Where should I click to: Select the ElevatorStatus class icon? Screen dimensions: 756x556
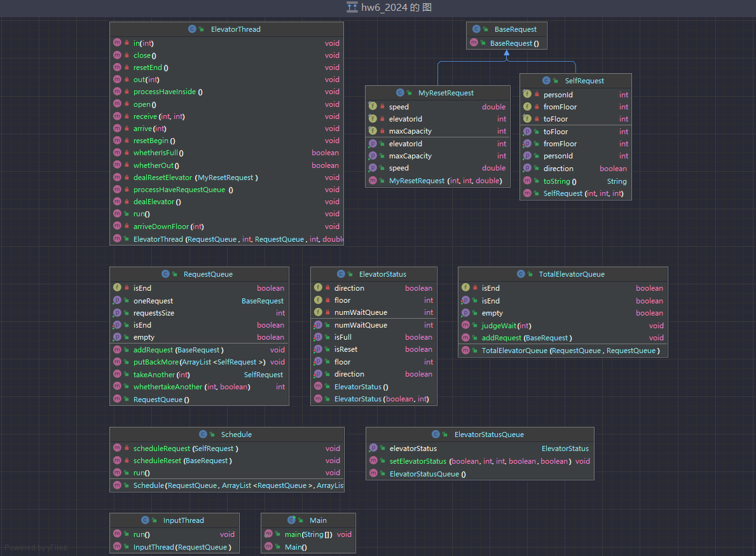click(341, 274)
